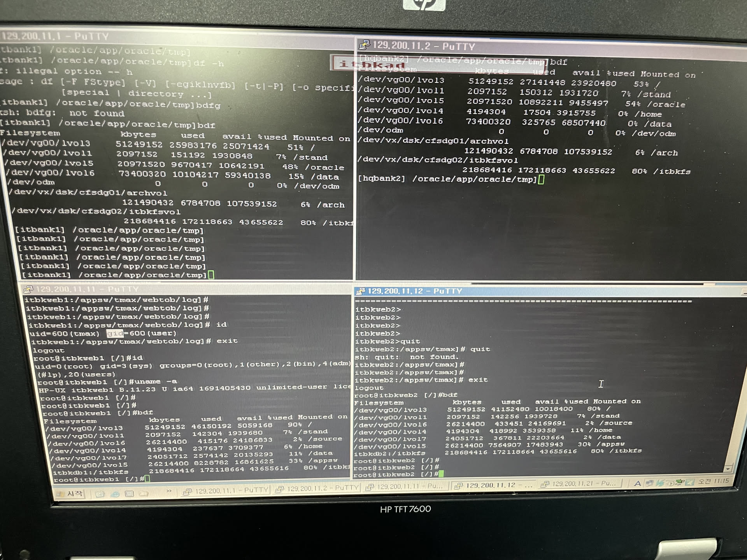The height and width of the screenshot is (560, 747).
Task: Click the scroll-down arrow of the 129.200.11.12 terminal
Action: click(x=728, y=469)
